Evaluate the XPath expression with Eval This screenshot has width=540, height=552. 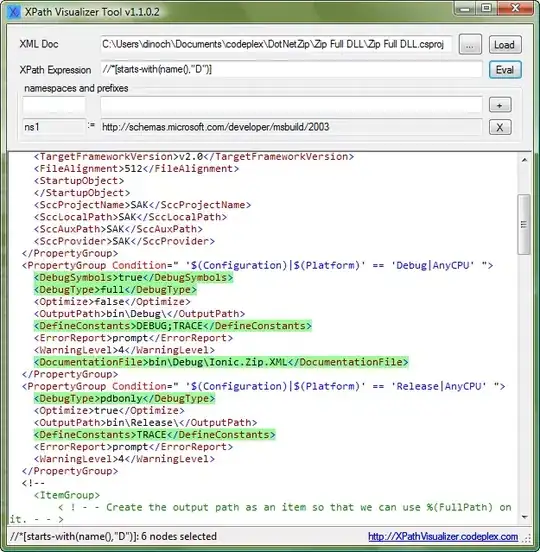505,69
